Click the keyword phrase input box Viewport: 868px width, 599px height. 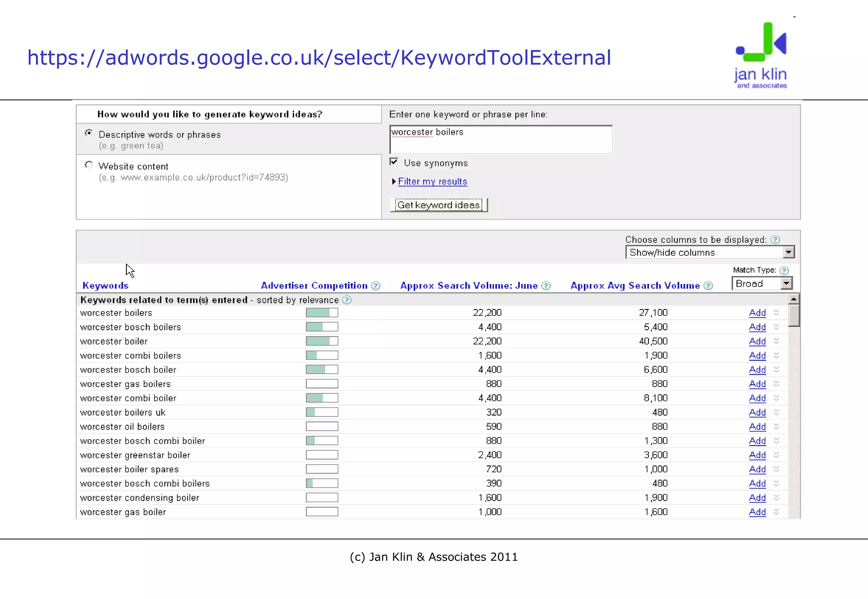click(501, 139)
